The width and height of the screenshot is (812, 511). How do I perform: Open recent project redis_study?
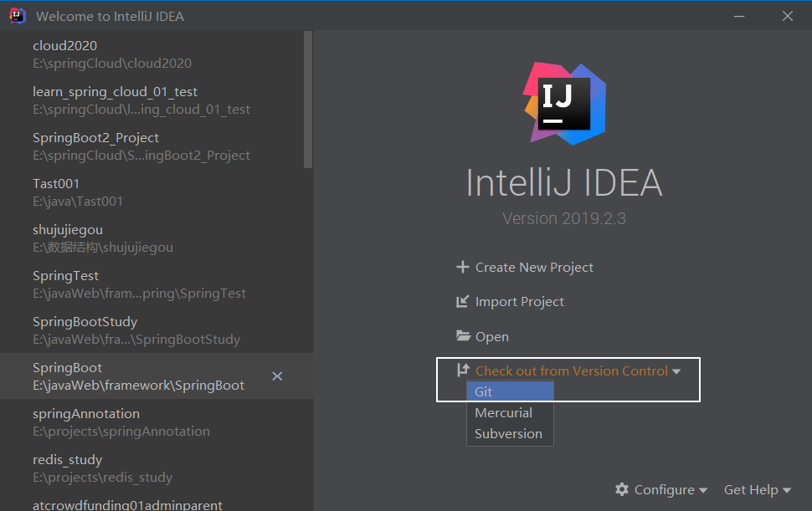157,468
